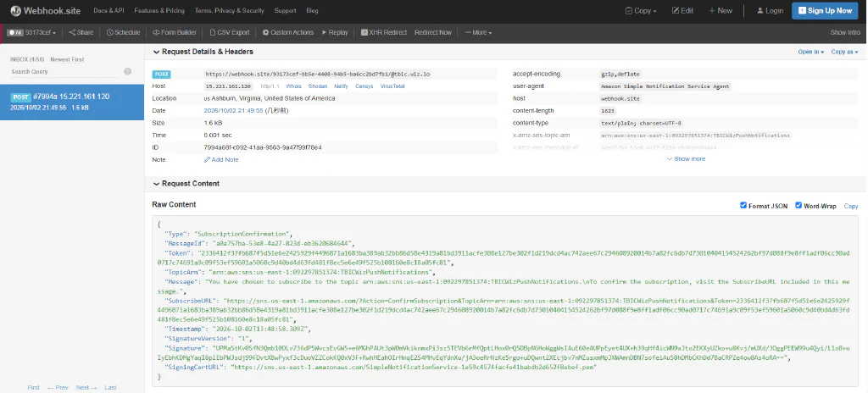Screen dimensions: 868x393
Task: Click Redirect Now
Action: [x=433, y=33]
